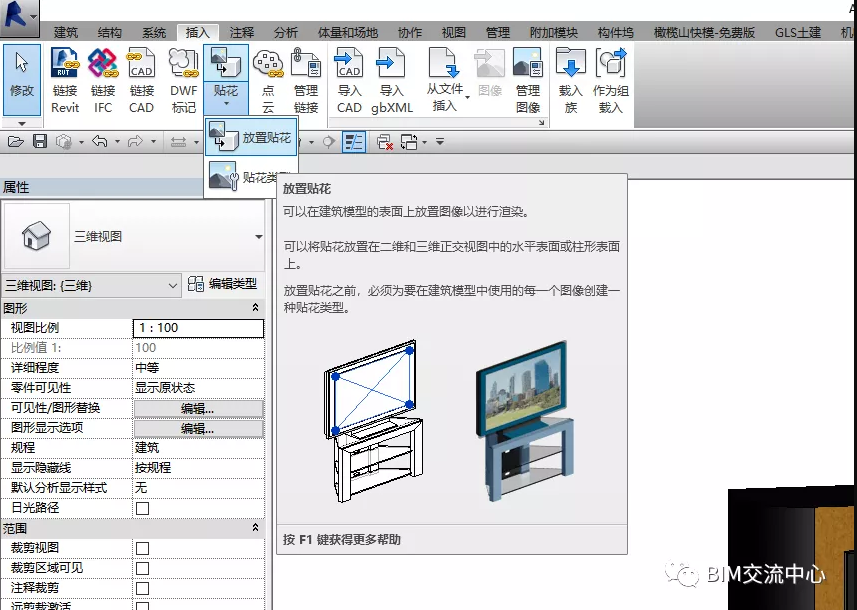The height and width of the screenshot is (610, 857).
Task: Open the 三维视图: {三维} instance dropdown
Action: tap(173, 285)
